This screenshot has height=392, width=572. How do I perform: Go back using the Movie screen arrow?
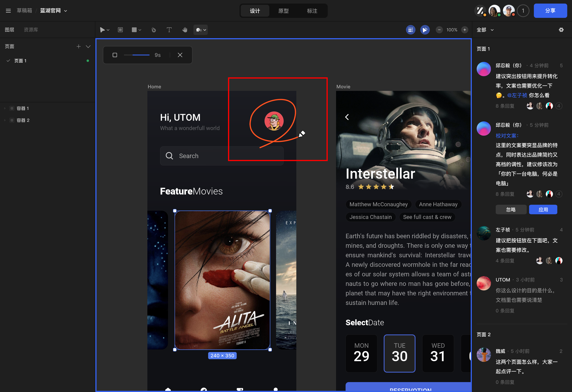347,117
